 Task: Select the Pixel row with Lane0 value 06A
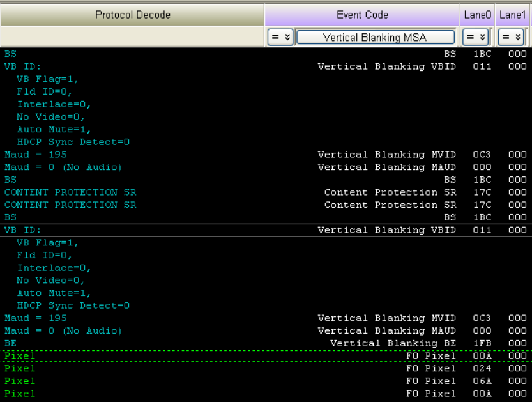click(266, 381)
